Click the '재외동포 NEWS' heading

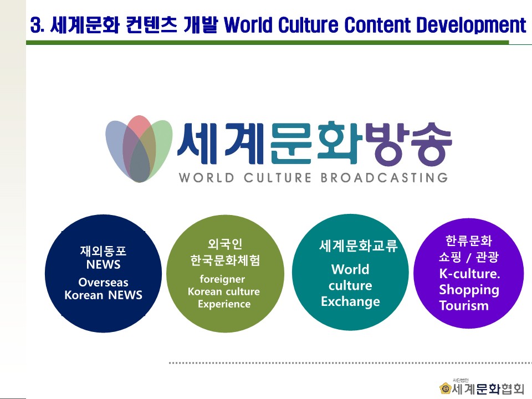(103, 258)
